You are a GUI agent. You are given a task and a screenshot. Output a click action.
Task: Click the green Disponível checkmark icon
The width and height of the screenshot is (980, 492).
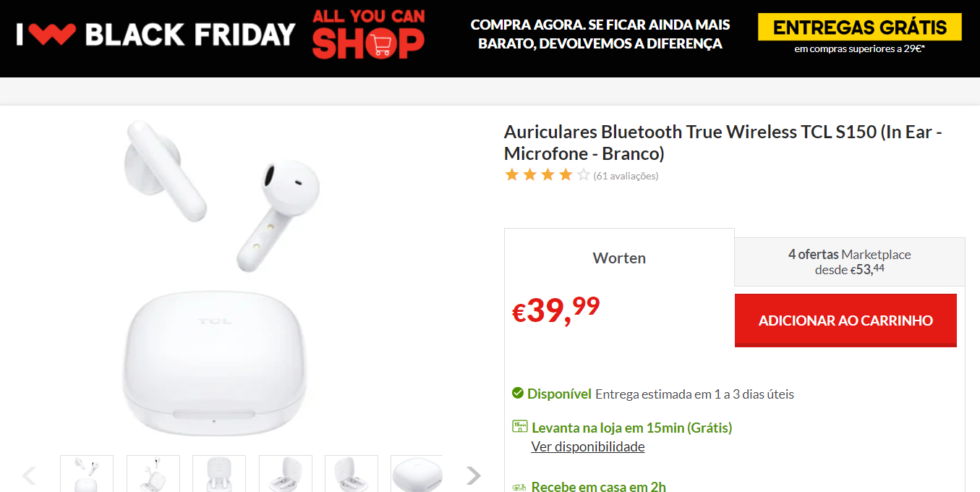[518, 394]
